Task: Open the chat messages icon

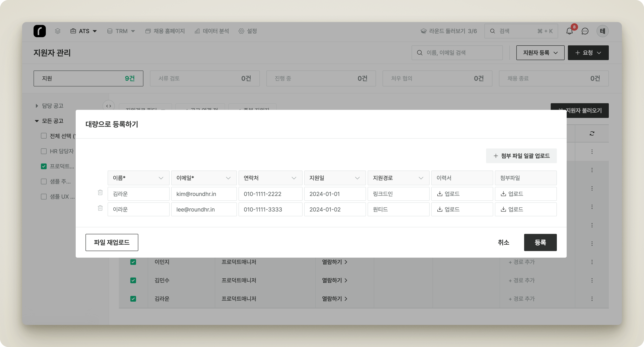Action: pos(585,31)
